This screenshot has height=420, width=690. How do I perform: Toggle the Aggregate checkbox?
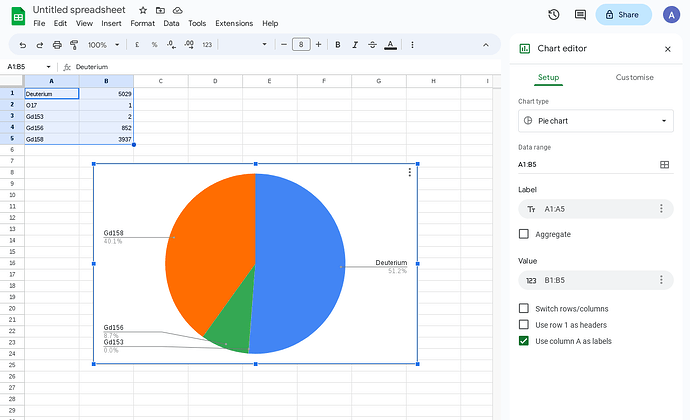point(524,234)
